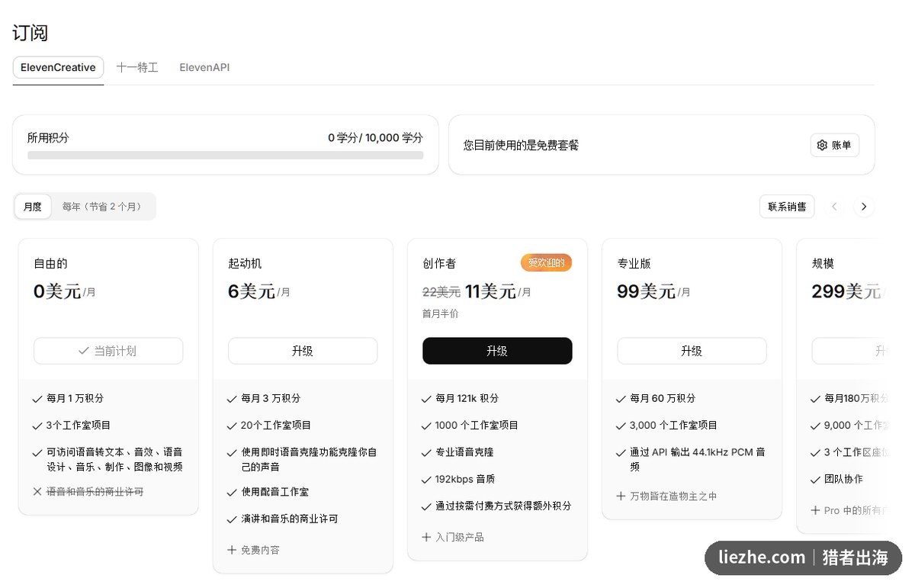The width and height of the screenshot is (915, 588).
Task: Upgrade to the 专业版 99美元 plan
Action: coord(692,351)
